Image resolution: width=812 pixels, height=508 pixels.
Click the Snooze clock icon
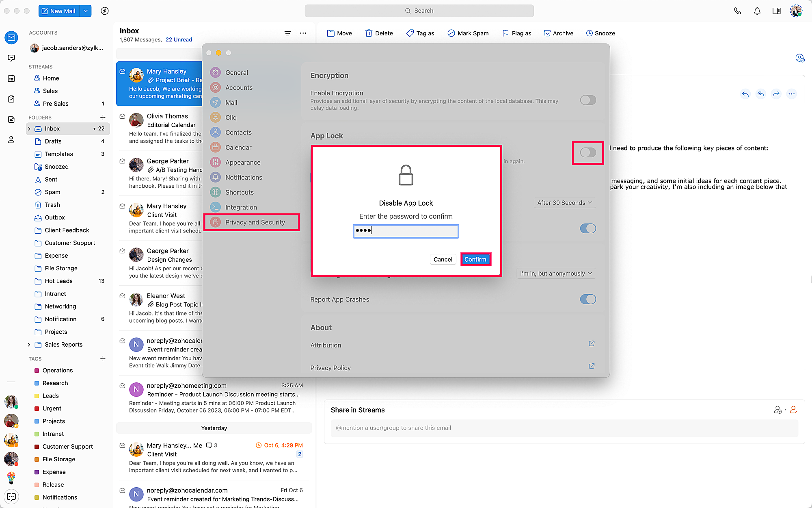tap(589, 33)
